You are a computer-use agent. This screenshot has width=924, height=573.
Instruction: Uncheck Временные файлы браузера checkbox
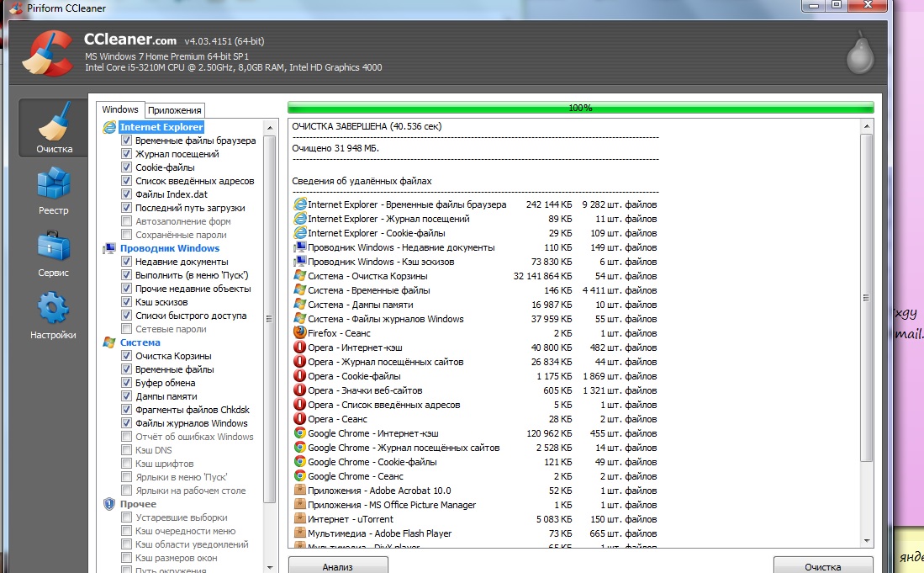tap(126, 141)
